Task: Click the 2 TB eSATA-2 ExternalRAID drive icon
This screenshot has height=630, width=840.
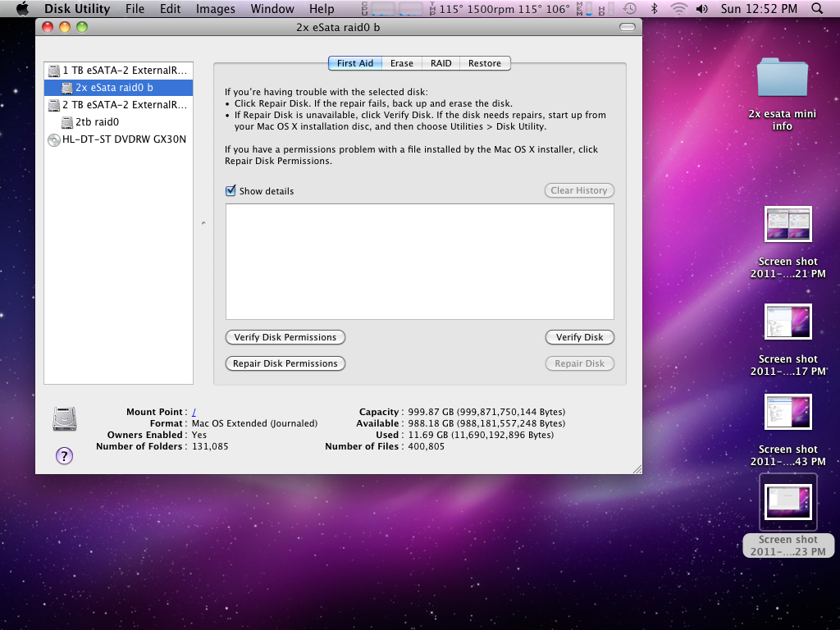Action: (x=53, y=105)
